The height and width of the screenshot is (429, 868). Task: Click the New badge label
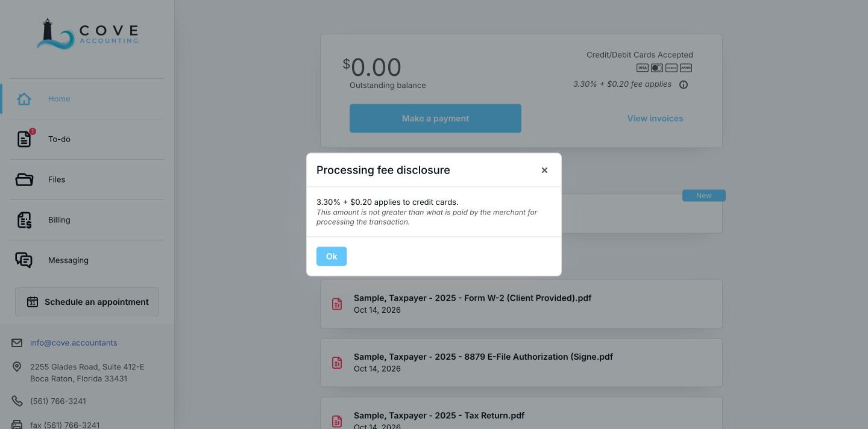pos(704,196)
